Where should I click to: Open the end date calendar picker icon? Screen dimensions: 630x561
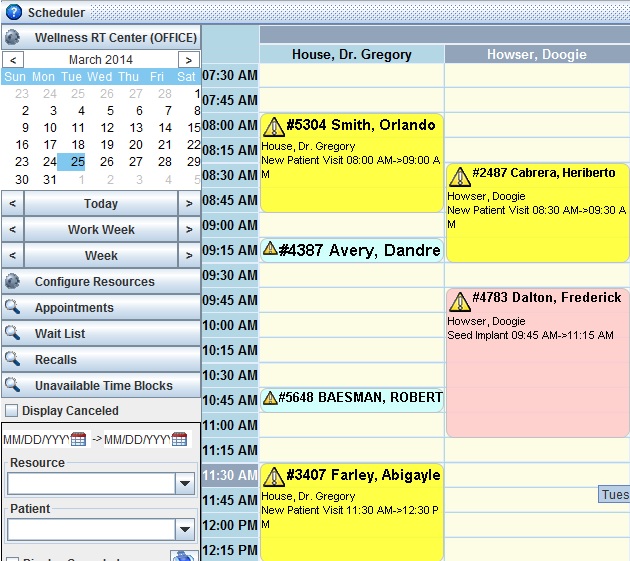click(179, 439)
